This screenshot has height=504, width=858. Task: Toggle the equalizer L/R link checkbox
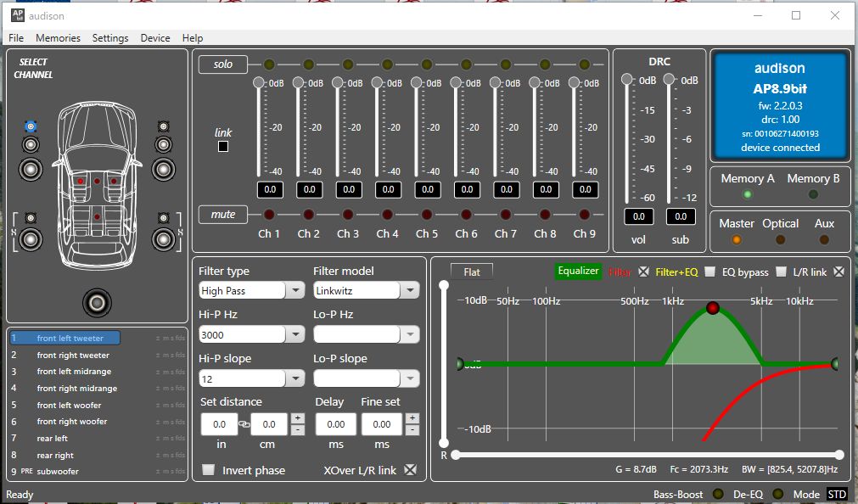(838, 272)
